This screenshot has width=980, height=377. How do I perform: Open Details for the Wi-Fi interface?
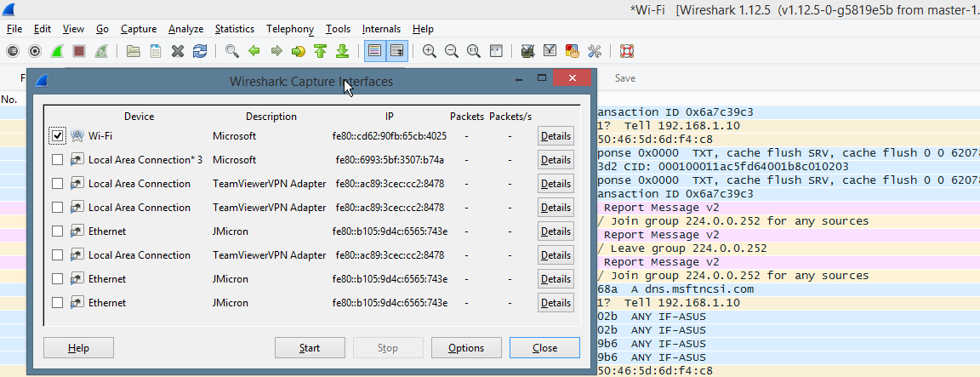tap(556, 135)
